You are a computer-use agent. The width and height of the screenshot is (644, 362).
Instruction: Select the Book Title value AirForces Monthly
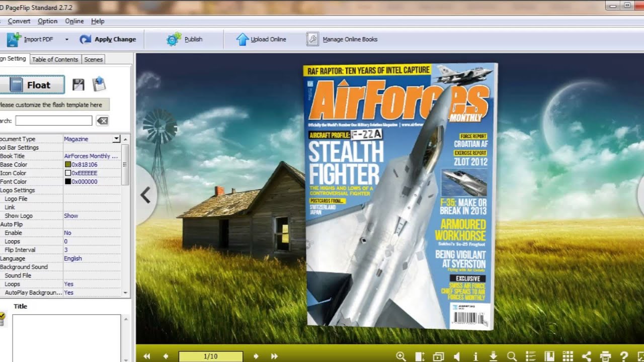(91, 156)
